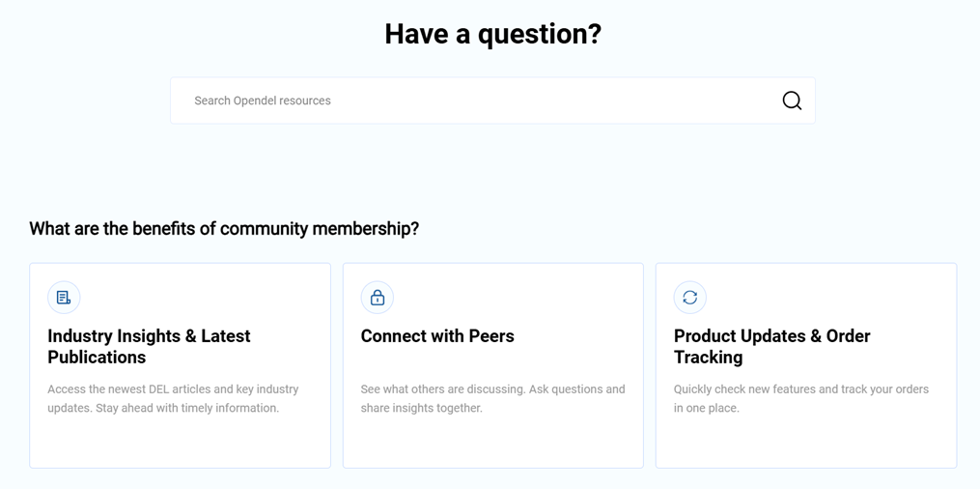This screenshot has height=489, width=980.
Task: Open the Connect with Peers title
Action: [437, 336]
